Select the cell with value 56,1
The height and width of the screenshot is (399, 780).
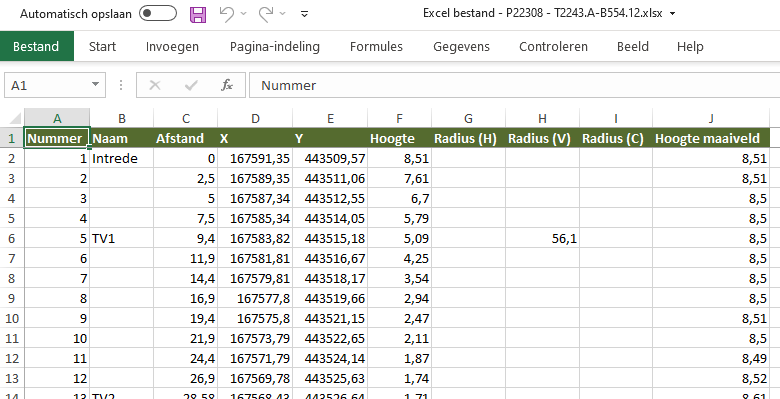pyautogui.click(x=542, y=238)
